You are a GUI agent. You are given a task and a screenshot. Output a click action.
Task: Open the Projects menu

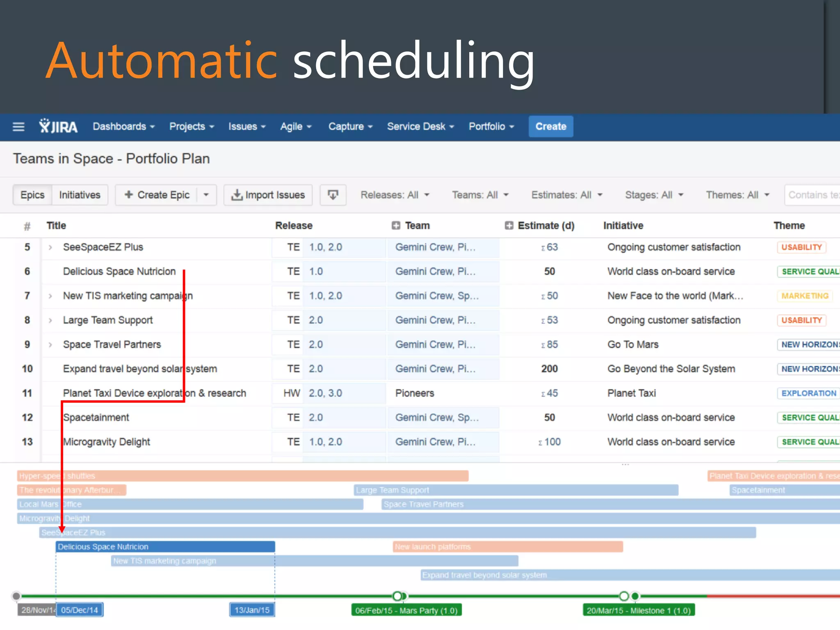pos(192,126)
